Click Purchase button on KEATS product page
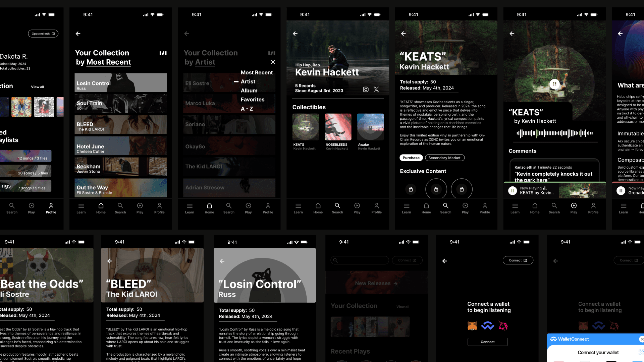Image resolution: width=644 pixels, height=362 pixels. point(411,157)
